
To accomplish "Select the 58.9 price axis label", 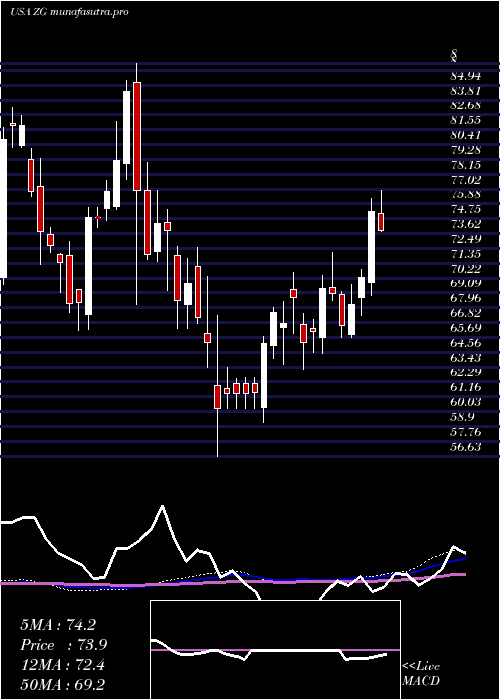I will [462, 417].
